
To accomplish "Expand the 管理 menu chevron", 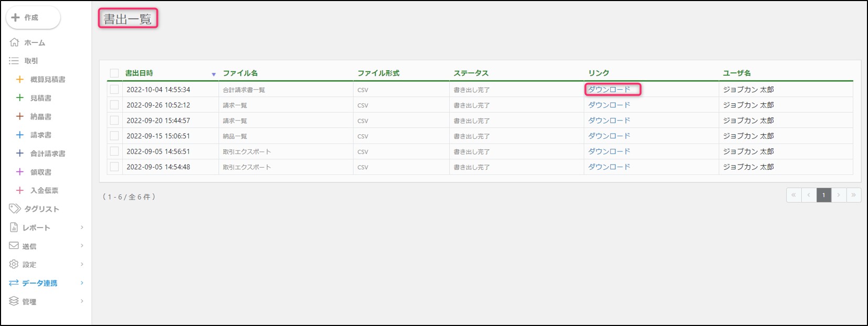I will (82, 301).
